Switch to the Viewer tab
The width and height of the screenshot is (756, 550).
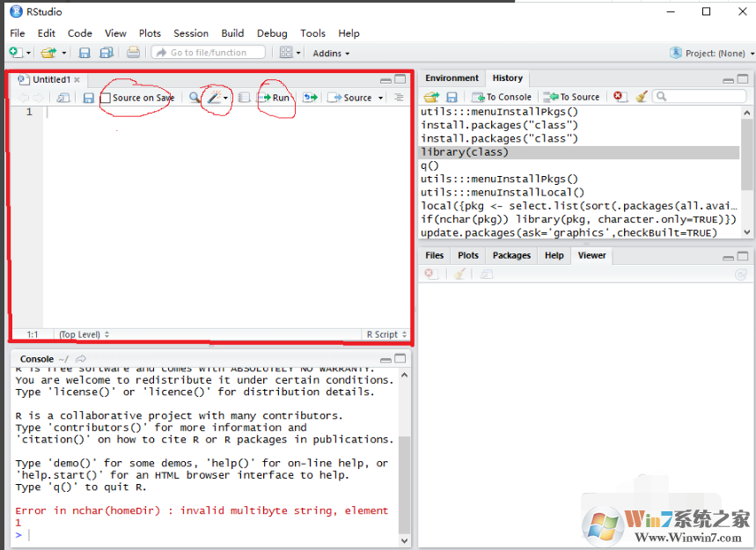coord(591,255)
